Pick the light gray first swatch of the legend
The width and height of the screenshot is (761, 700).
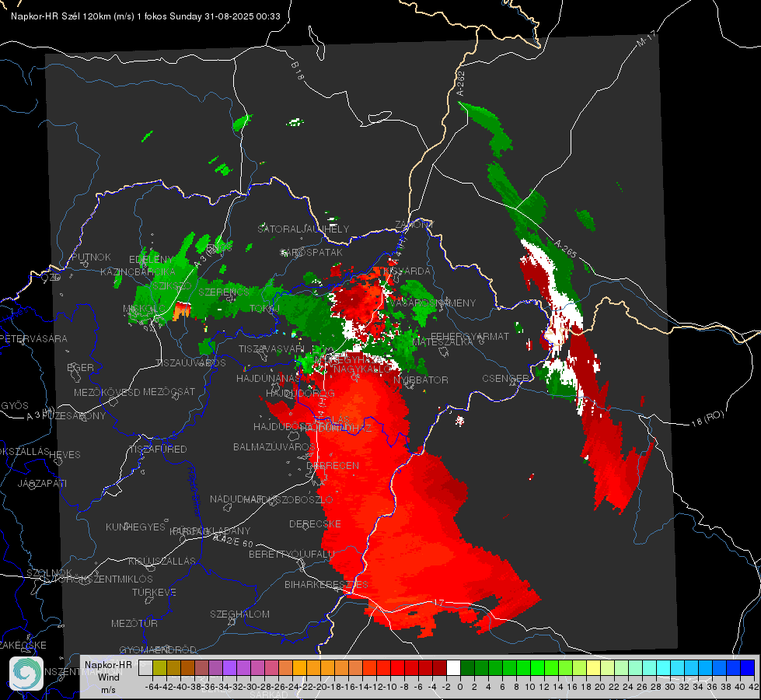tap(145, 667)
